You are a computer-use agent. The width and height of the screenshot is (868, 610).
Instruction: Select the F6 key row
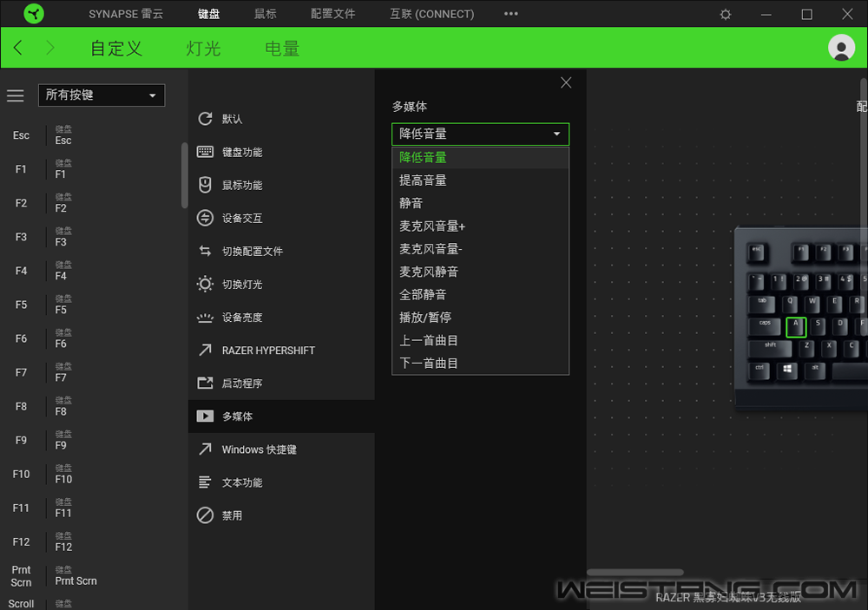click(x=91, y=338)
